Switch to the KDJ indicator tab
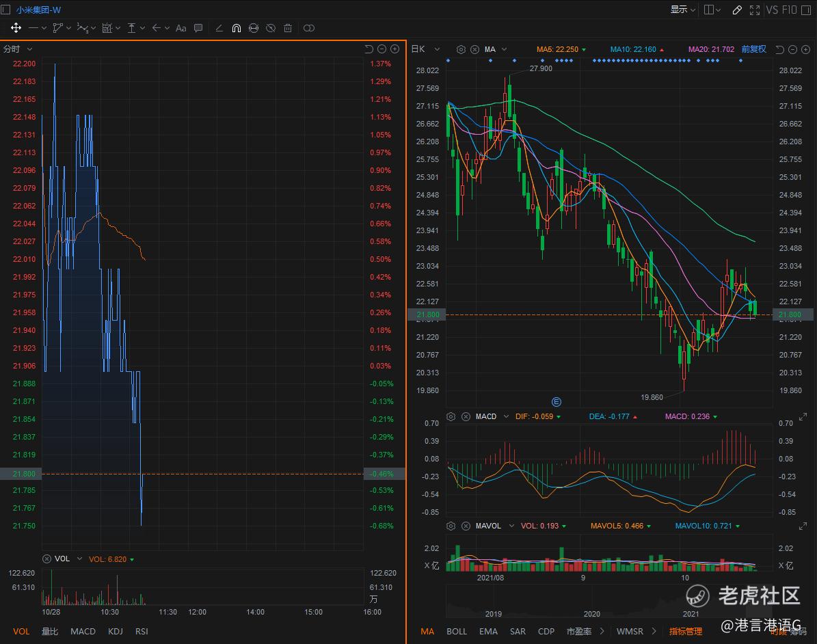The width and height of the screenshot is (817, 644). click(x=116, y=631)
